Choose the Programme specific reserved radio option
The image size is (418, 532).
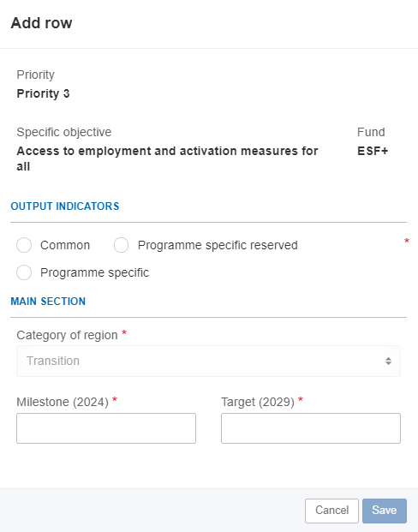point(121,245)
